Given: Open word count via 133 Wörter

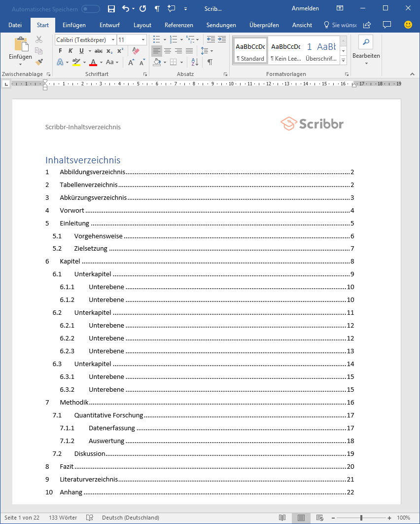Looking at the screenshot, I should (x=62, y=518).
